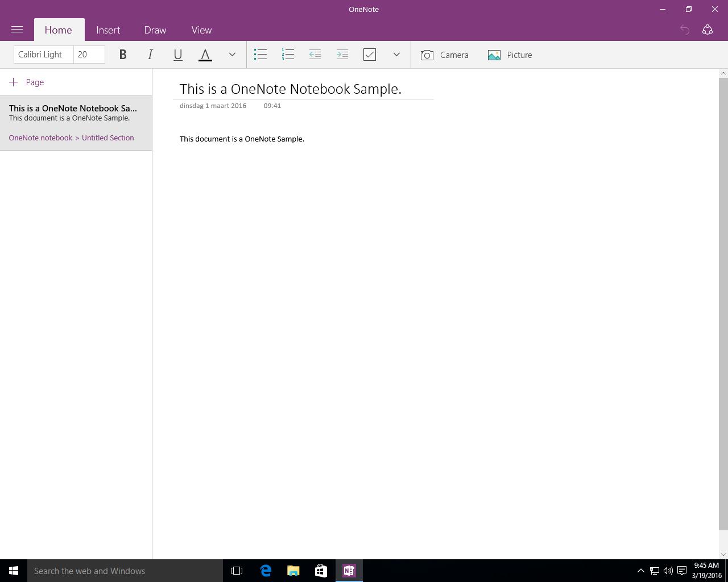This screenshot has width=728, height=582.
Task: Show hidden system tray icons
Action: tap(640, 571)
